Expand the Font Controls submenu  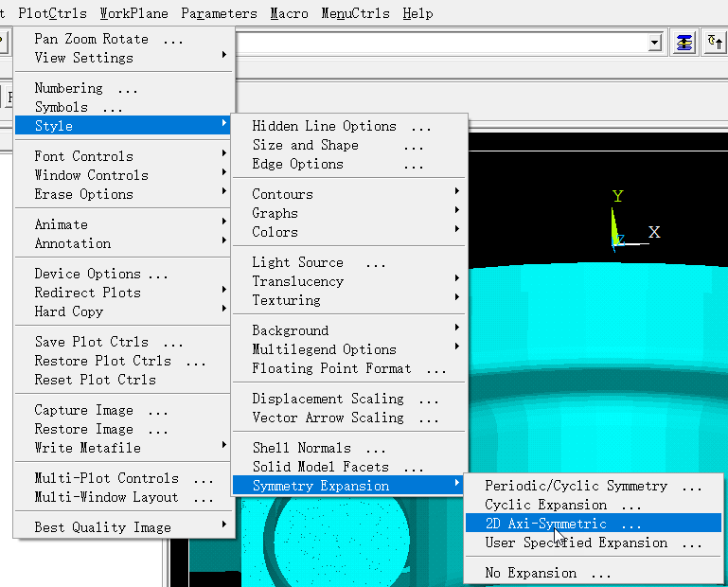point(123,156)
